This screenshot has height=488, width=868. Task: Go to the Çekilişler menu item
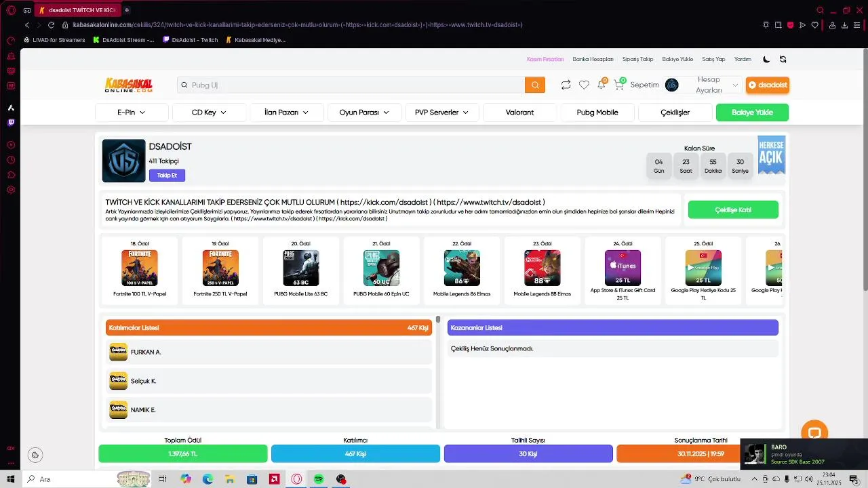[675, 113]
